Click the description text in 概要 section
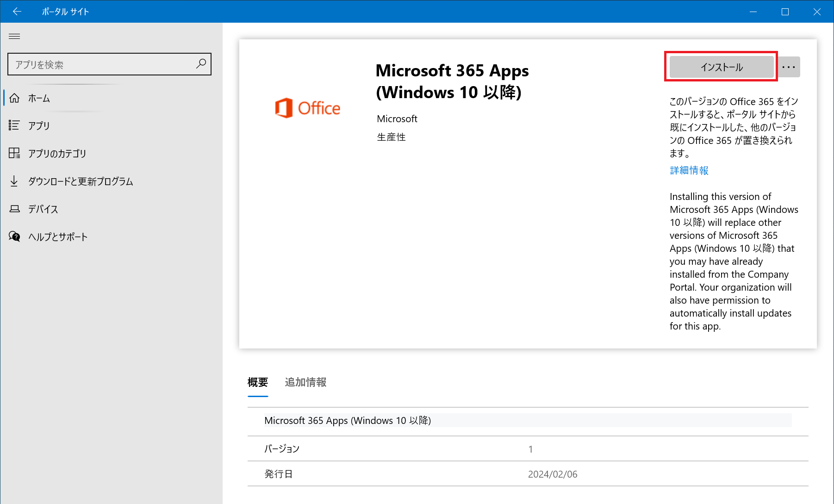 (x=348, y=420)
